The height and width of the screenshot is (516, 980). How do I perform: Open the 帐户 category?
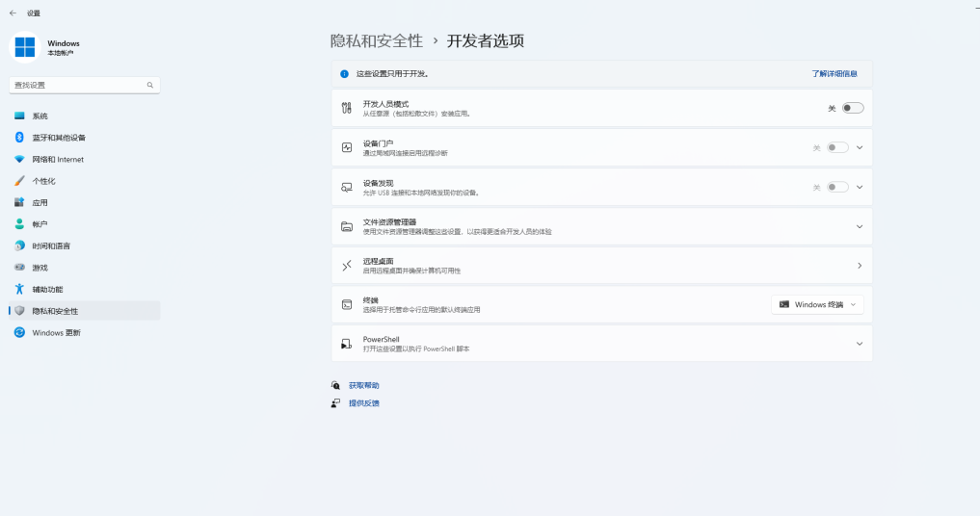(85, 224)
